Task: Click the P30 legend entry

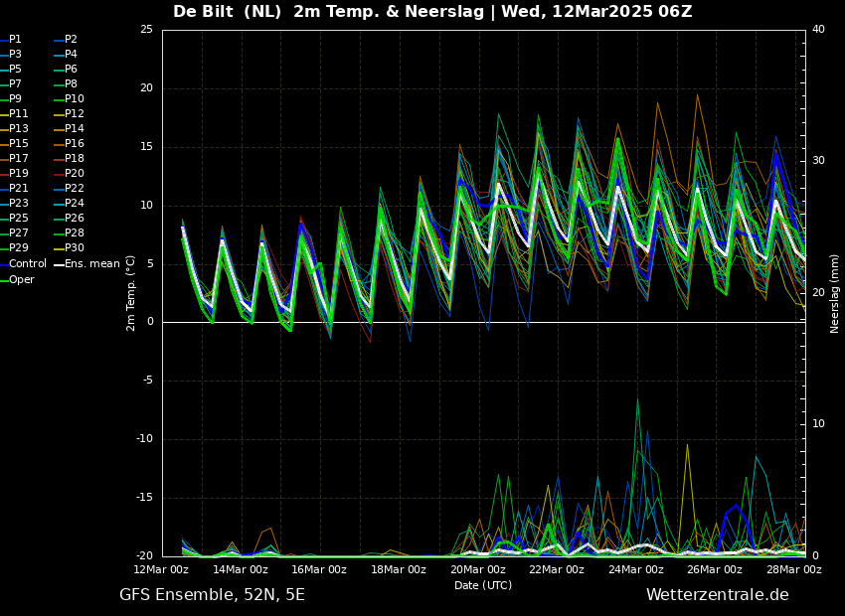Action: coord(75,248)
